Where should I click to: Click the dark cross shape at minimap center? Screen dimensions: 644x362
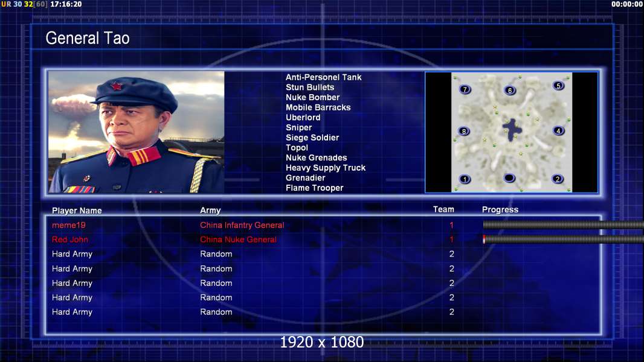[512, 130]
